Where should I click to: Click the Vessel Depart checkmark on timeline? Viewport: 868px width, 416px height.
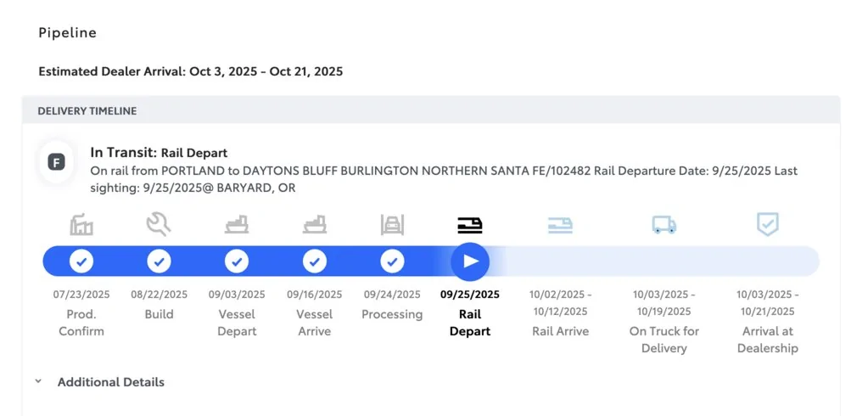pyautogui.click(x=237, y=261)
